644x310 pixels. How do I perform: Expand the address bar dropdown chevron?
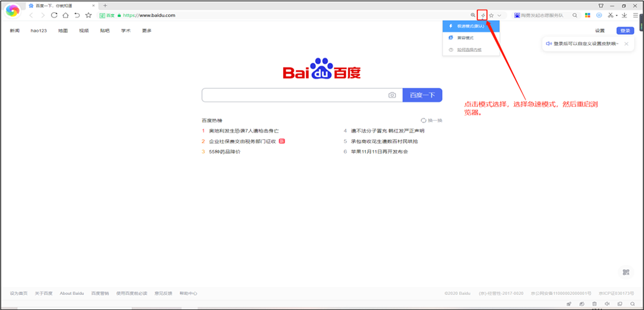tap(499, 16)
